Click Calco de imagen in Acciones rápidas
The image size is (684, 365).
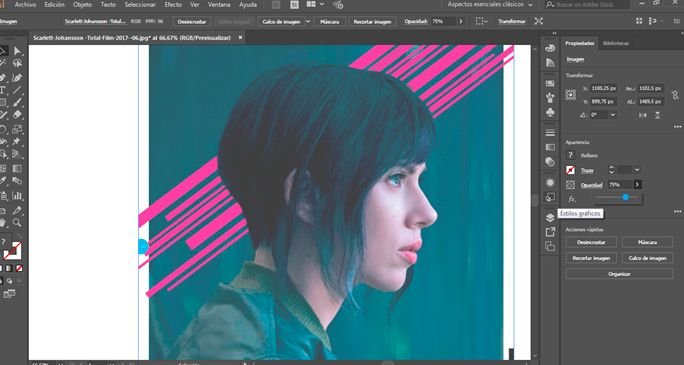pyautogui.click(x=647, y=258)
